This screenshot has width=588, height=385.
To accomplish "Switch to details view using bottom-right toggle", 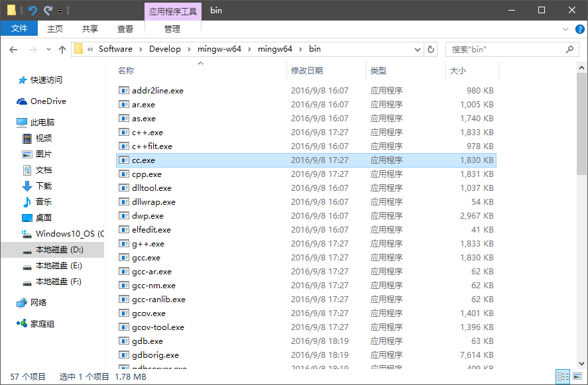I will pos(563,375).
